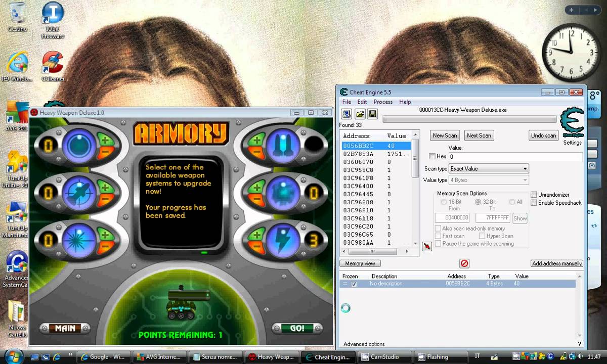Click the GO! button in the Armory
The image size is (607, 364).
pos(297,328)
